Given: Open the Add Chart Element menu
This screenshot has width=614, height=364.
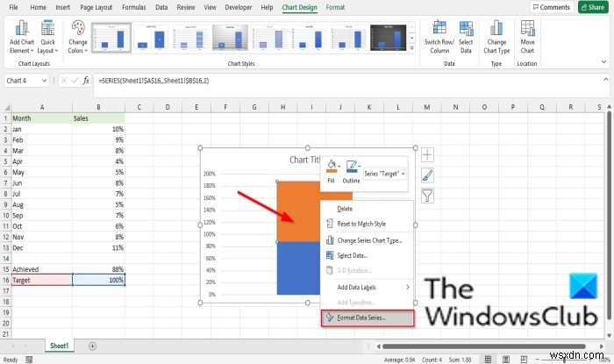Looking at the screenshot, I should pyautogui.click(x=22, y=37).
